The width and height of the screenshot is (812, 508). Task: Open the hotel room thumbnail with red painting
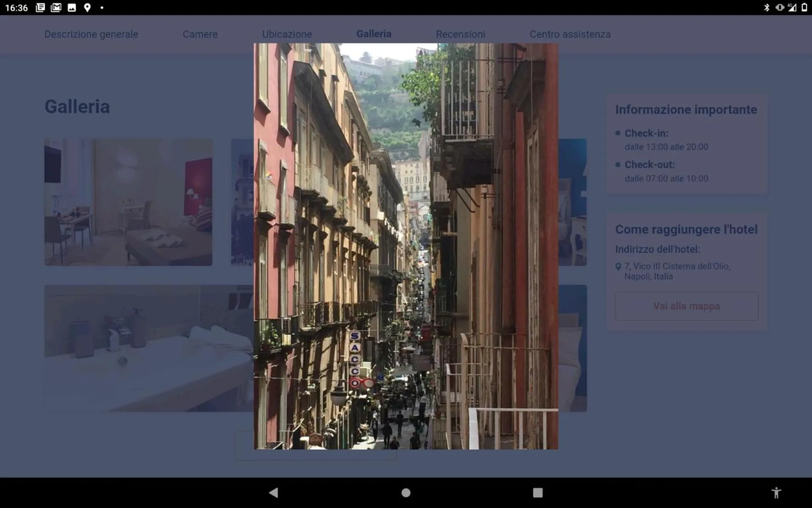128,202
